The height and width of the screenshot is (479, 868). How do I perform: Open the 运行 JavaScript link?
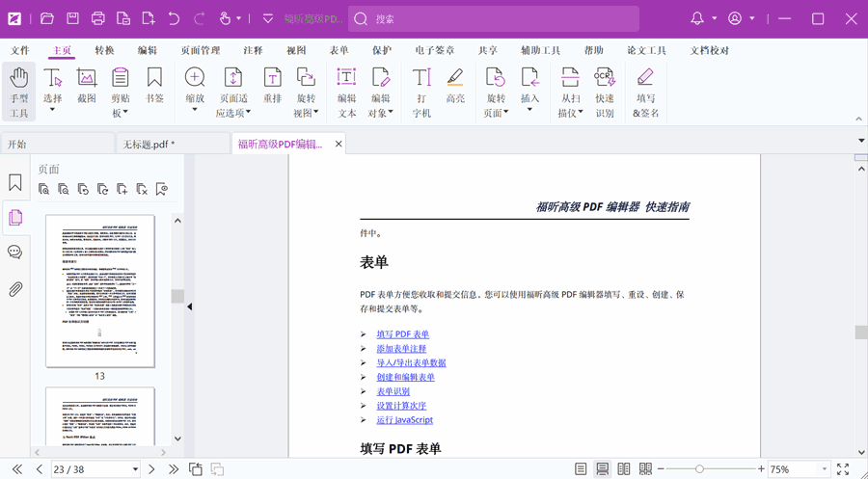[x=405, y=420]
